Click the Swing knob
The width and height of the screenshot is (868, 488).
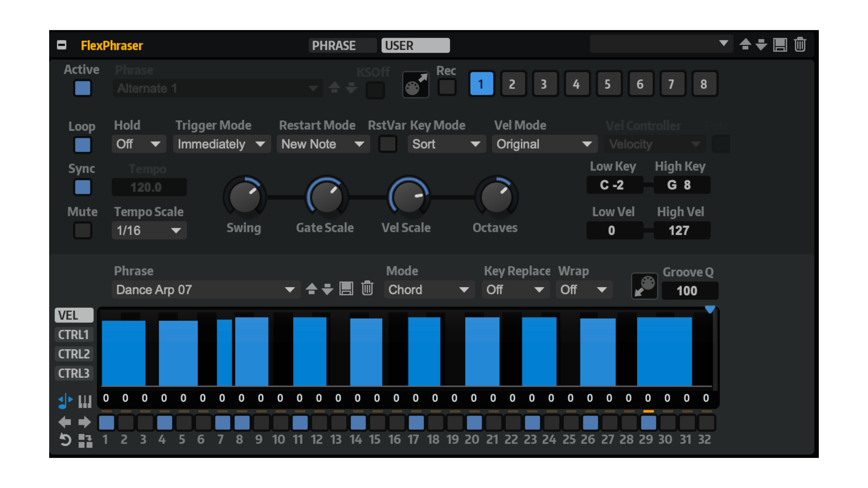(245, 197)
